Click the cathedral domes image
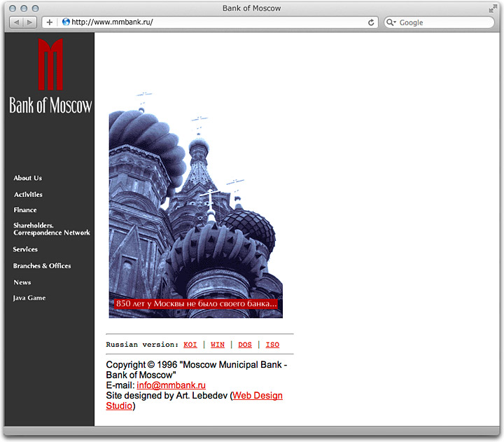 point(195,203)
